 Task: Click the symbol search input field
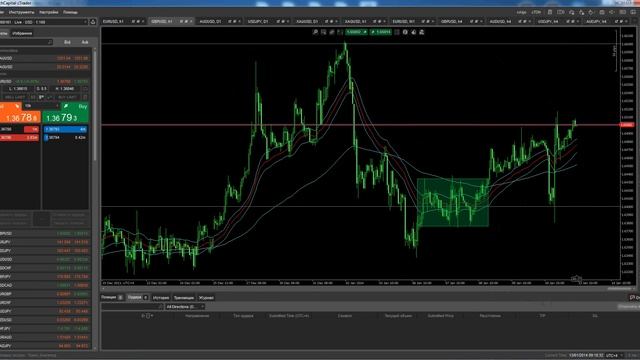25,42
